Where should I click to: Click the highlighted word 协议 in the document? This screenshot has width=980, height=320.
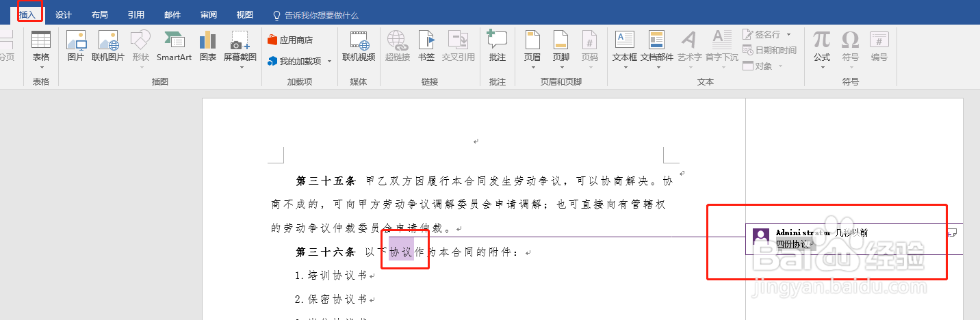[x=401, y=252]
